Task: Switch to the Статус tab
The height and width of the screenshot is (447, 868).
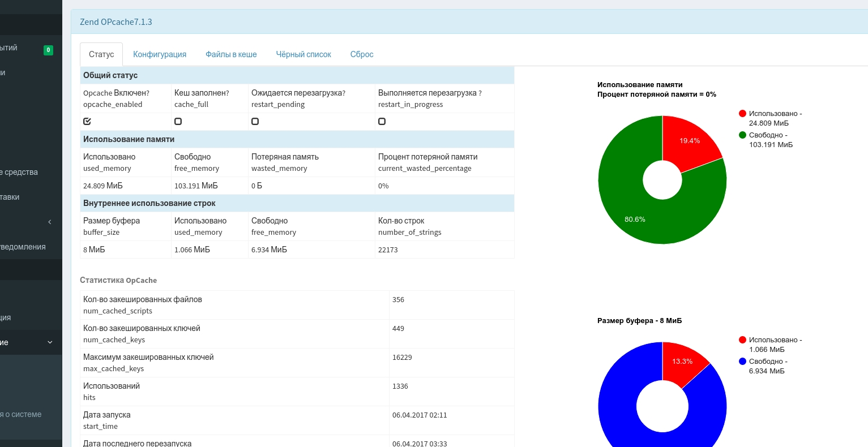Action: [x=101, y=54]
